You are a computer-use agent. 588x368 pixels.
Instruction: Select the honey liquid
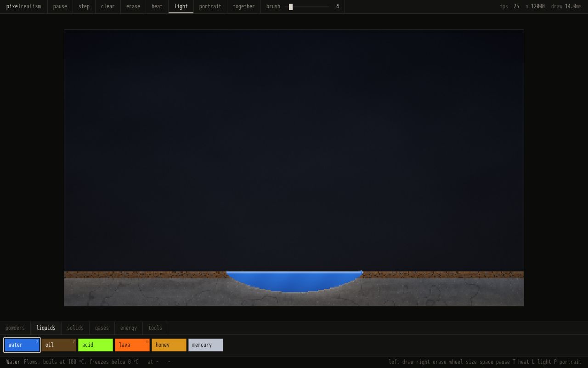point(169,345)
